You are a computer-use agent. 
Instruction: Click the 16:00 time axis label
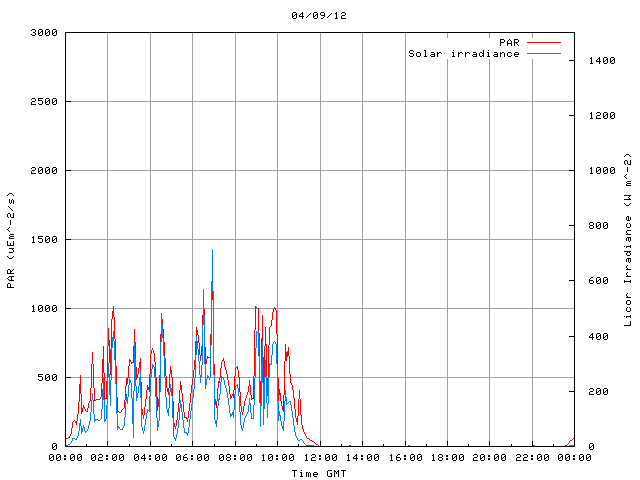click(x=405, y=458)
